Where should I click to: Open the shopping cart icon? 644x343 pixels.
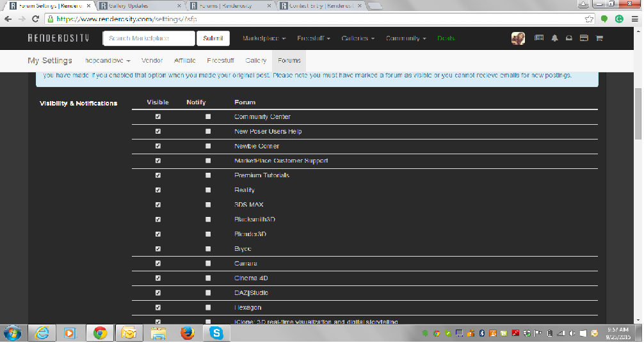pos(599,38)
